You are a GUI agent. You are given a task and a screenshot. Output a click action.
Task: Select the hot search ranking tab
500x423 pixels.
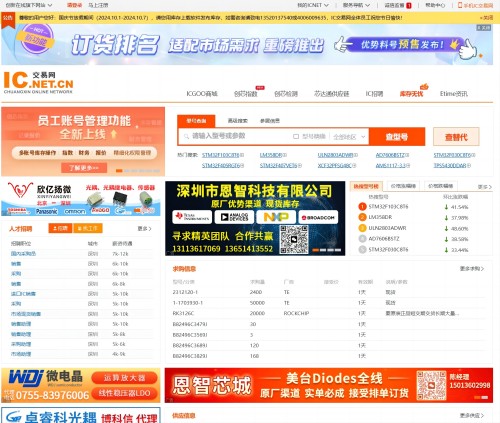pos(366,186)
